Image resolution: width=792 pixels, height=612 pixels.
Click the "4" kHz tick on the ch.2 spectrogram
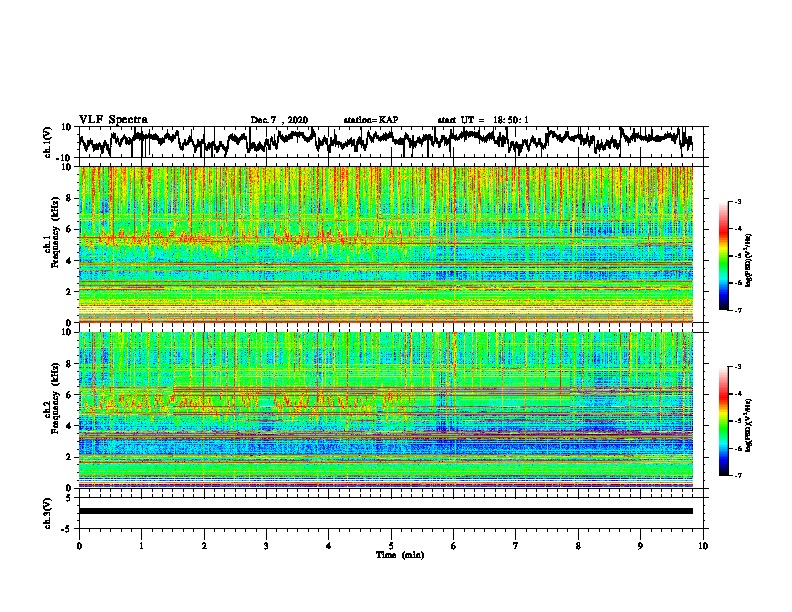(69, 426)
